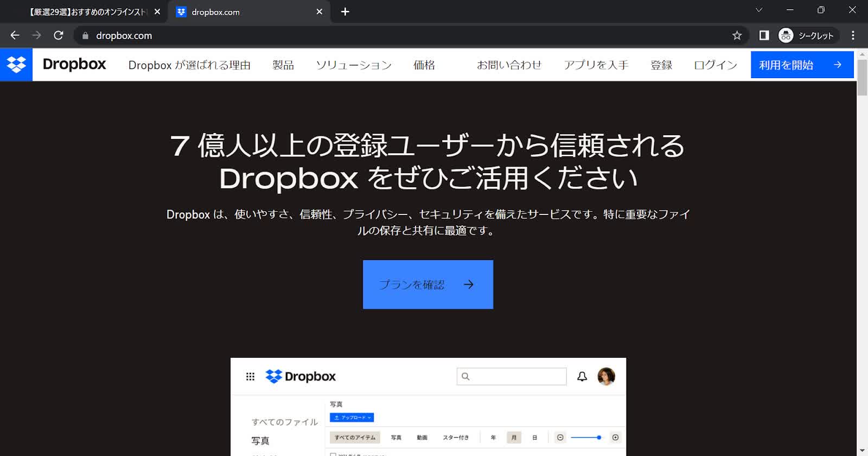Select the dropbox.com tab
The height and width of the screenshot is (456, 868).
(x=248, y=11)
